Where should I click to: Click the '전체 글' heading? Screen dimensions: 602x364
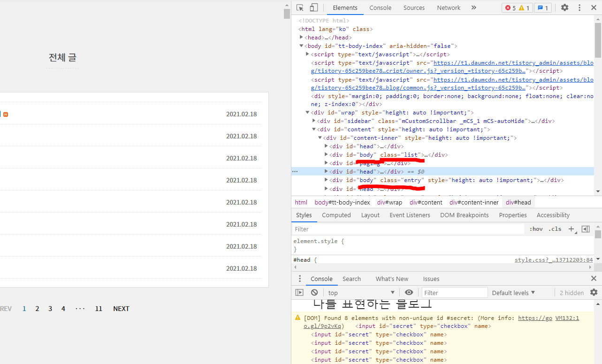click(62, 58)
